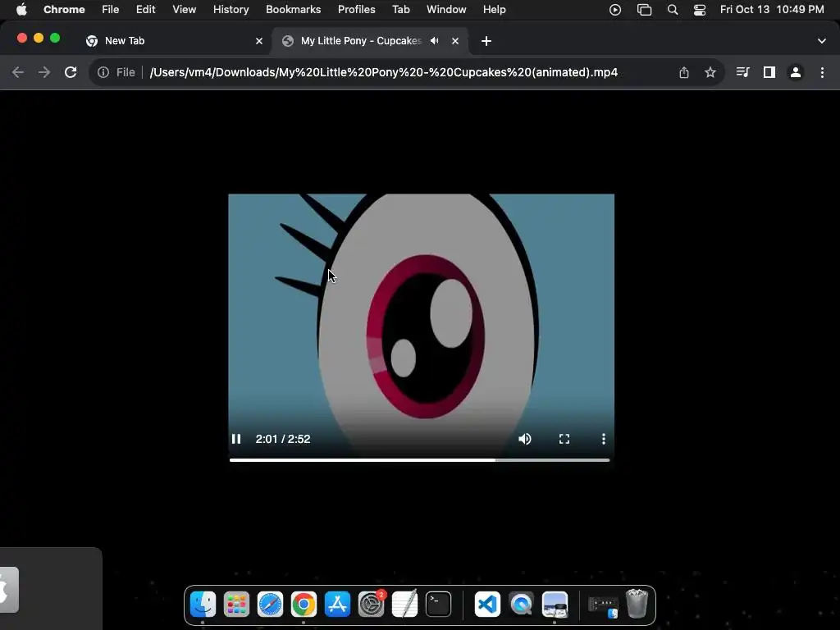Open Finder from the Dock
840x630 pixels.
coord(203,605)
